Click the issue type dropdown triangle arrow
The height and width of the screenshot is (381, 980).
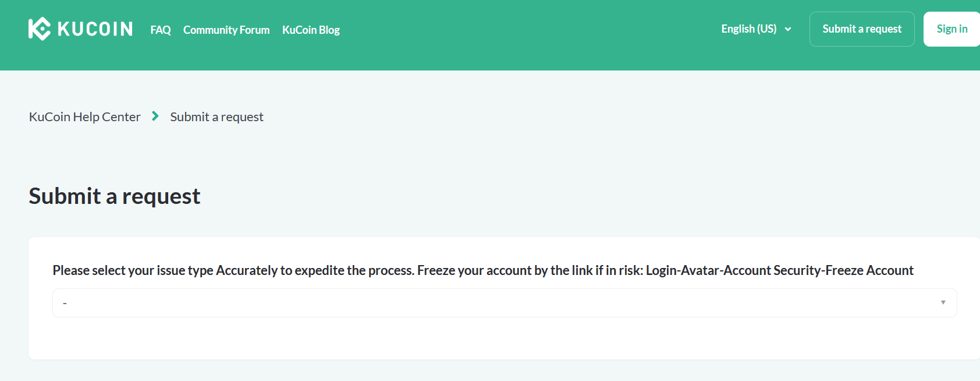[943, 302]
